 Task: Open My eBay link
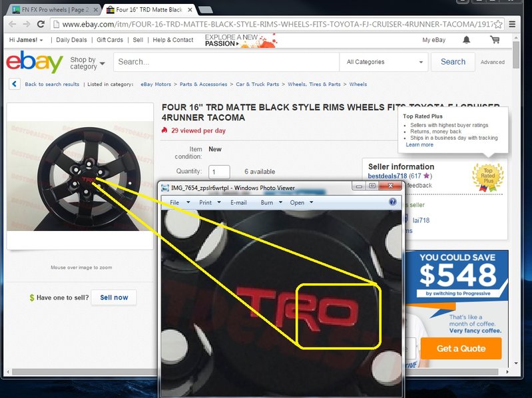434,40
